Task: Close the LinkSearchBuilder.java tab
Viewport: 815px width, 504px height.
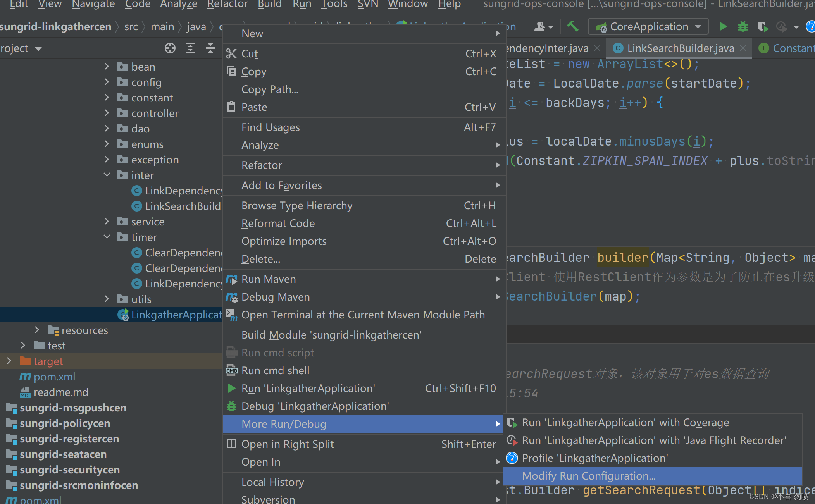Action: 743,48
